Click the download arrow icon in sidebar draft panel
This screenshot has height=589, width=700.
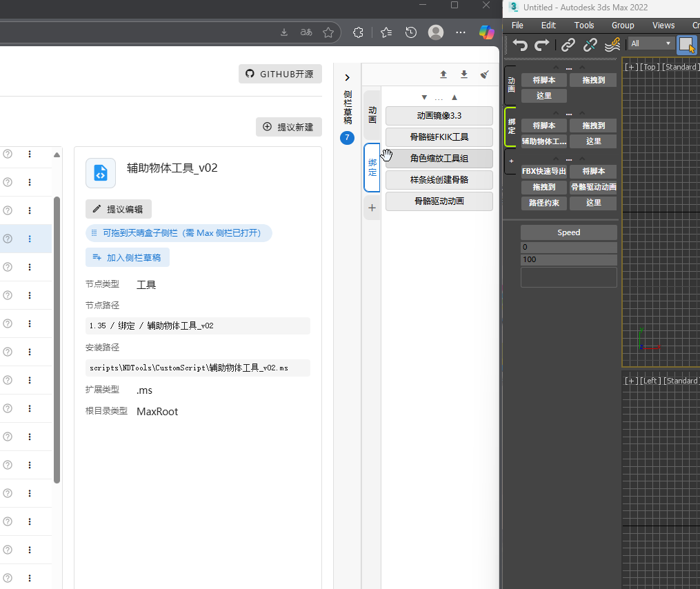[x=464, y=74]
